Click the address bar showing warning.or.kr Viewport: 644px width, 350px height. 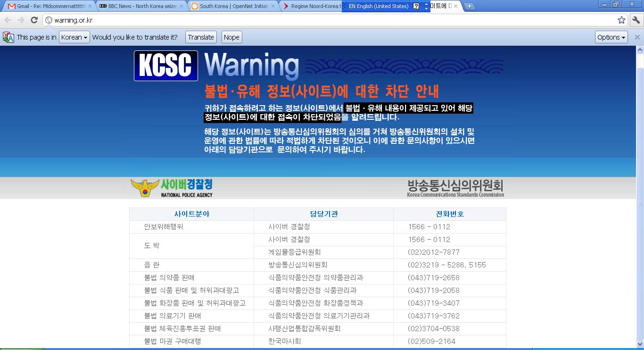click(330, 20)
